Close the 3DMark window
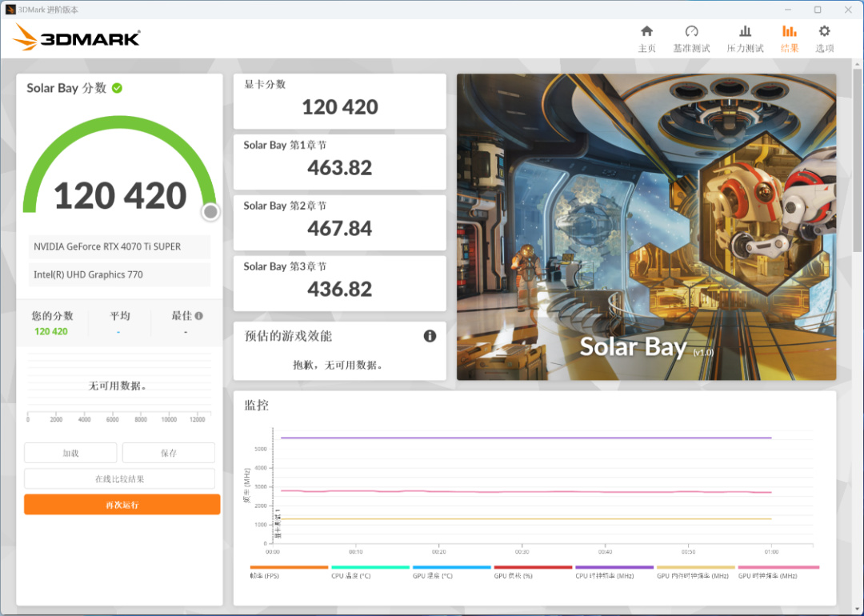864x616 pixels. click(848, 10)
